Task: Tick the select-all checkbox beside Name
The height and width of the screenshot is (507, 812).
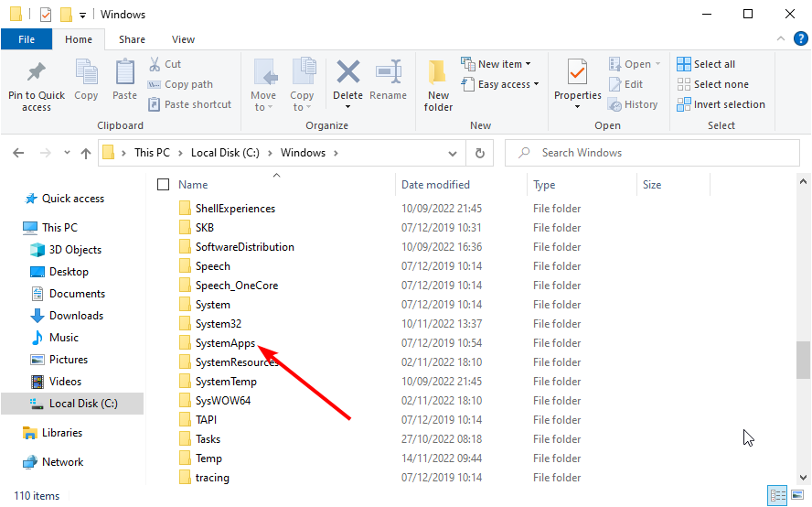Action: click(x=163, y=185)
